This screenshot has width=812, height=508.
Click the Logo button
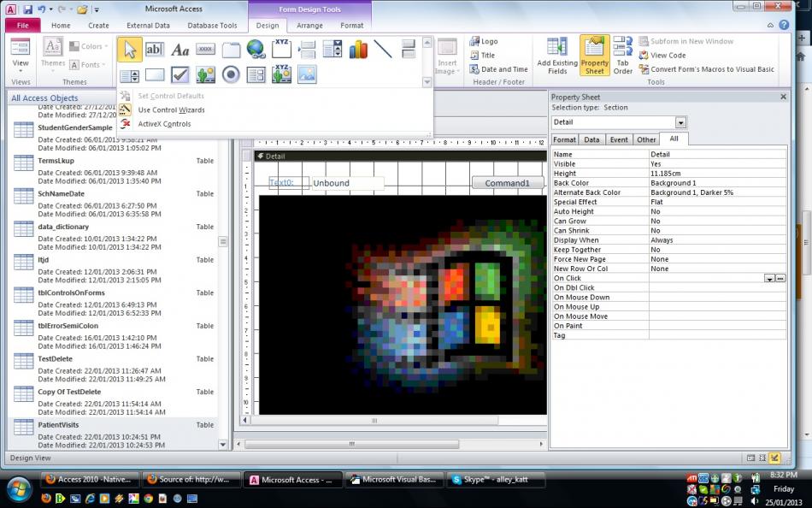point(484,41)
